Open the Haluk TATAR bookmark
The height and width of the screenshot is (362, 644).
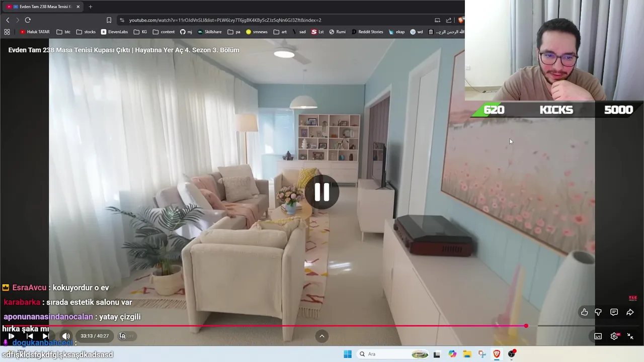35,32
